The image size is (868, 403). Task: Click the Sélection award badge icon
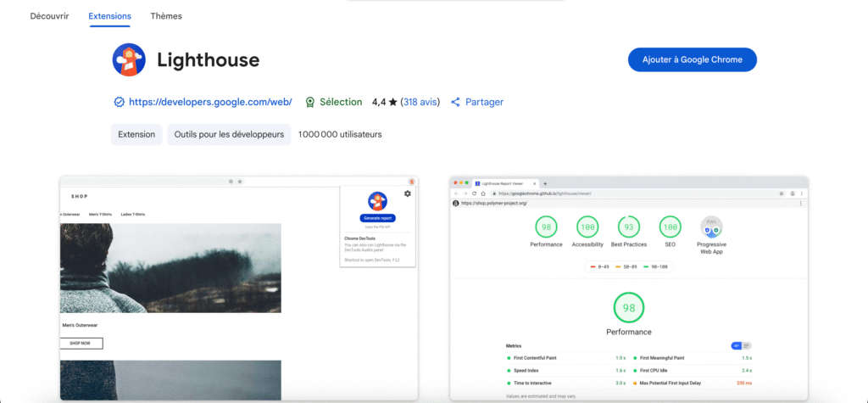click(x=310, y=102)
